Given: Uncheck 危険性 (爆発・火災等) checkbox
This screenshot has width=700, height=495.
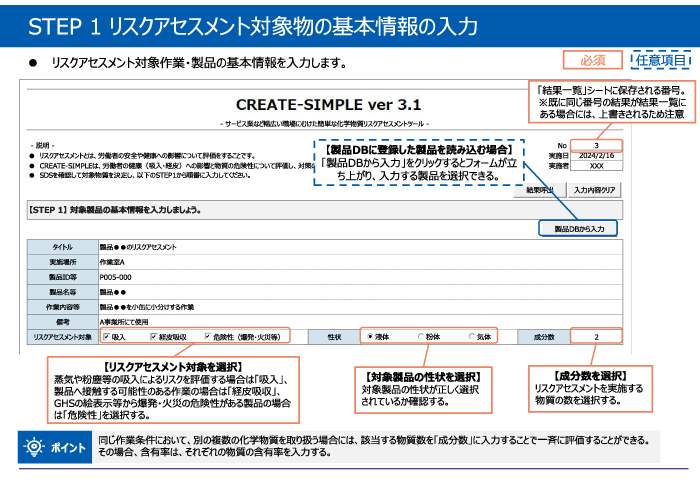Looking at the screenshot, I should [x=207, y=338].
